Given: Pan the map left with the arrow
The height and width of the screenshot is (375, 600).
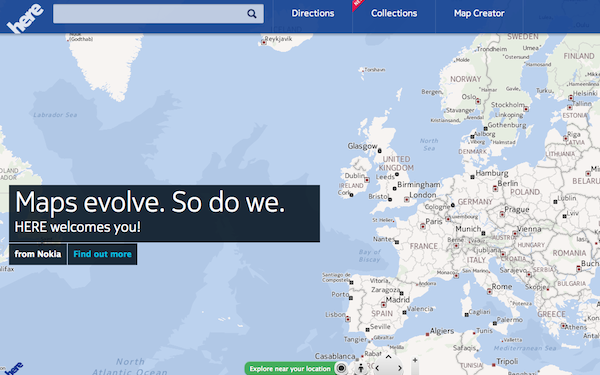Looking at the screenshot, I should (x=377, y=368).
